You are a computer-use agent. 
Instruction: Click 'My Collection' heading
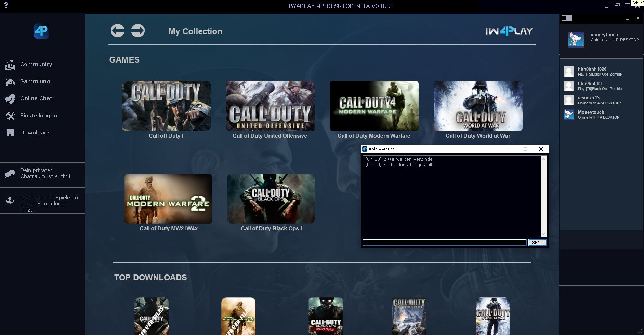click(x=195, y=31)
